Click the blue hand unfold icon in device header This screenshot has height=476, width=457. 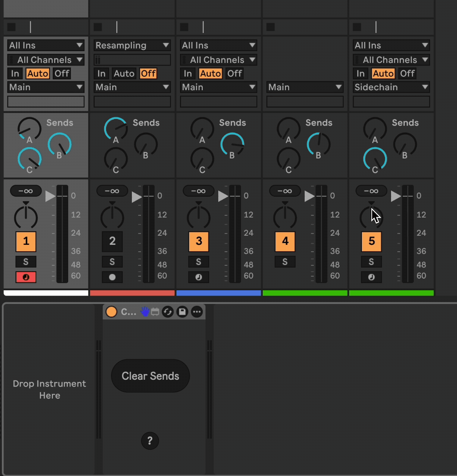click(x=145, y=312)
